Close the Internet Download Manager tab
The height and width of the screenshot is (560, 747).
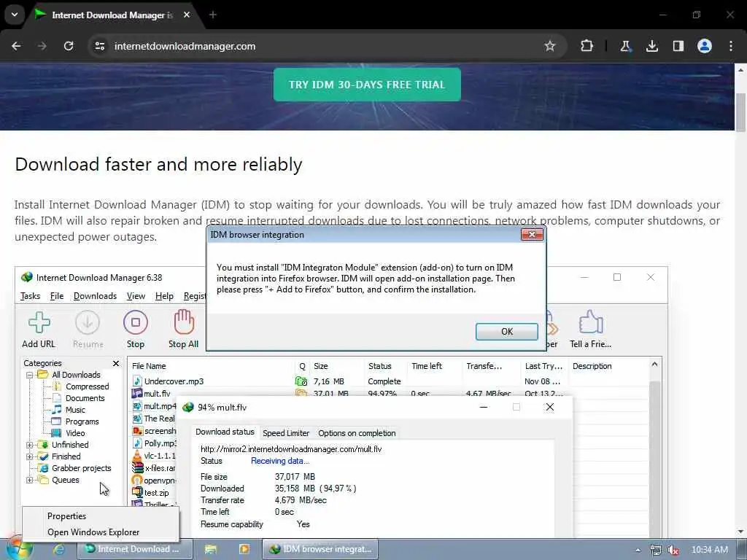click(x=187, y=15)
